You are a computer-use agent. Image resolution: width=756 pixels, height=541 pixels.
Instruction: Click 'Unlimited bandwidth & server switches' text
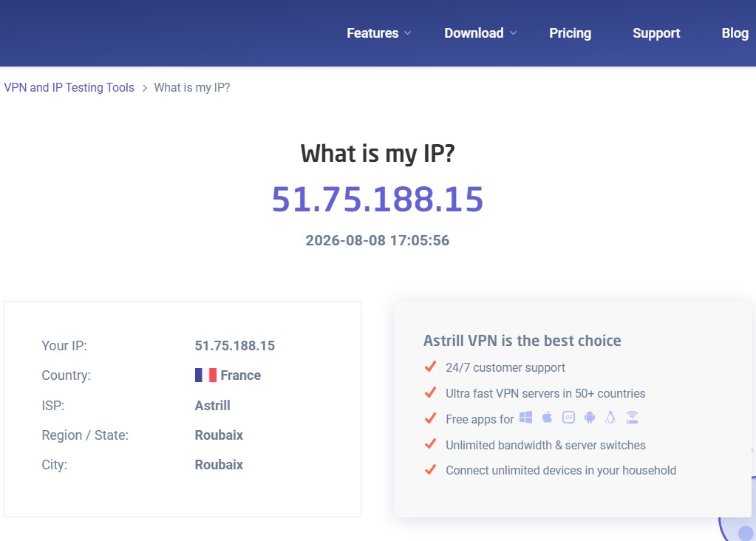tap(545, 445)
